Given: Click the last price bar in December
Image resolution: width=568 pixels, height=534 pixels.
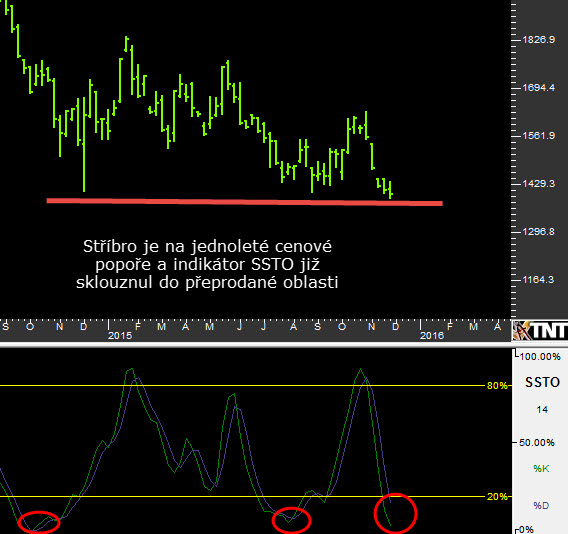Looking at the screenshot, I should tap(390, 190).
